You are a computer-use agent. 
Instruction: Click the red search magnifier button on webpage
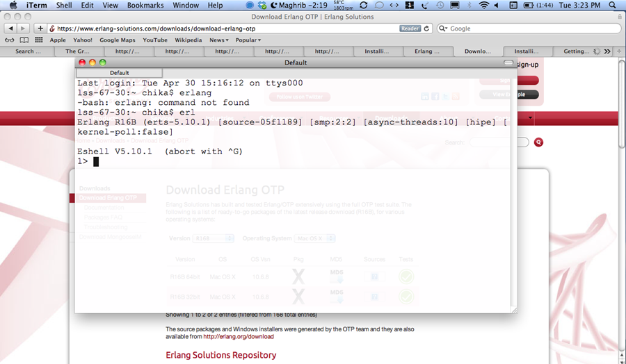click(538, 142)
